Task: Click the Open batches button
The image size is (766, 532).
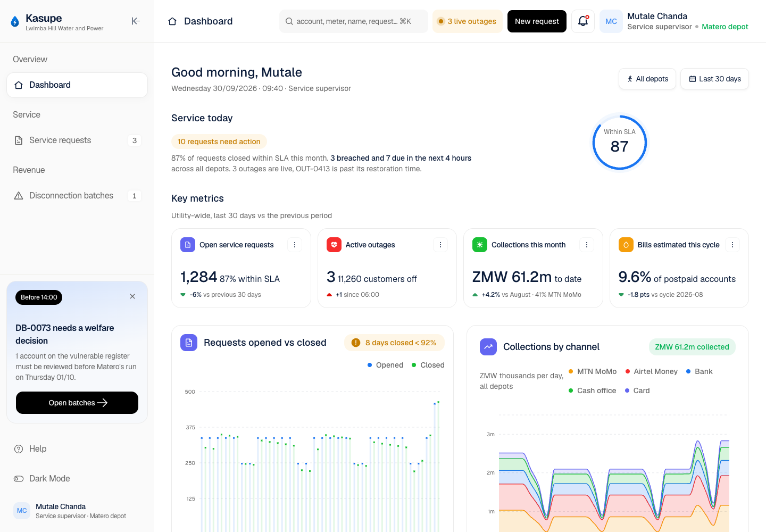Action: (77, 403)
